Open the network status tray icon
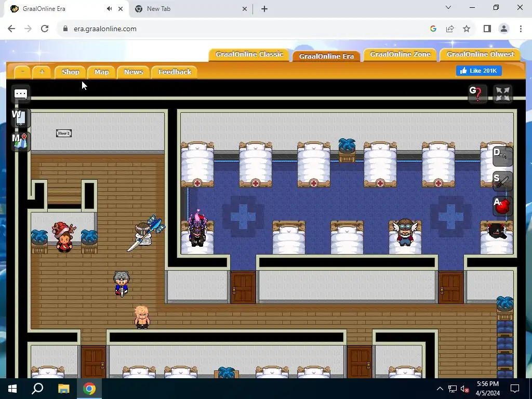This screenshot has height=399, width=532. 453,389
